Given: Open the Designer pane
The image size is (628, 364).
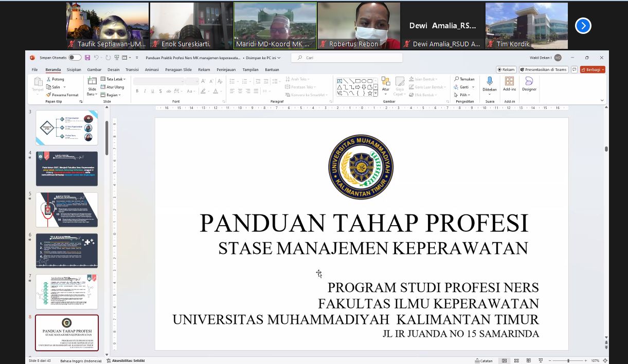Looking at the screenshot, I should (529, 81).
